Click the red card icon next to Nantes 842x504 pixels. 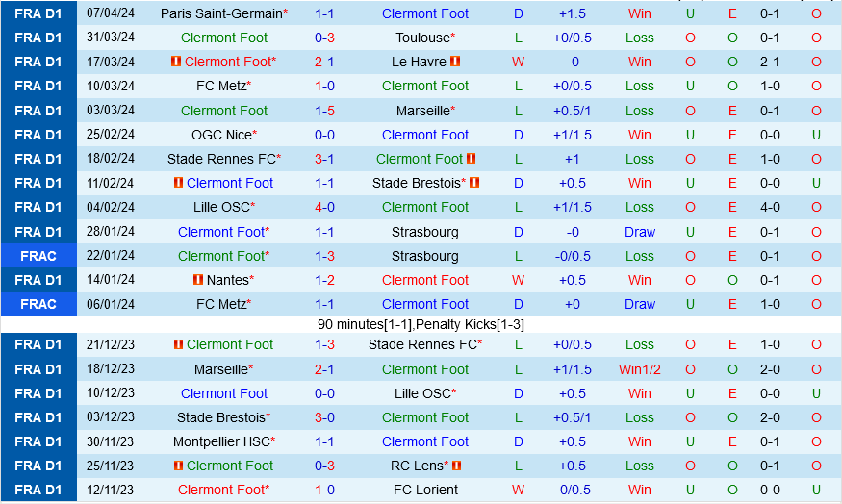pyautogui.click(x=197, y=280)
